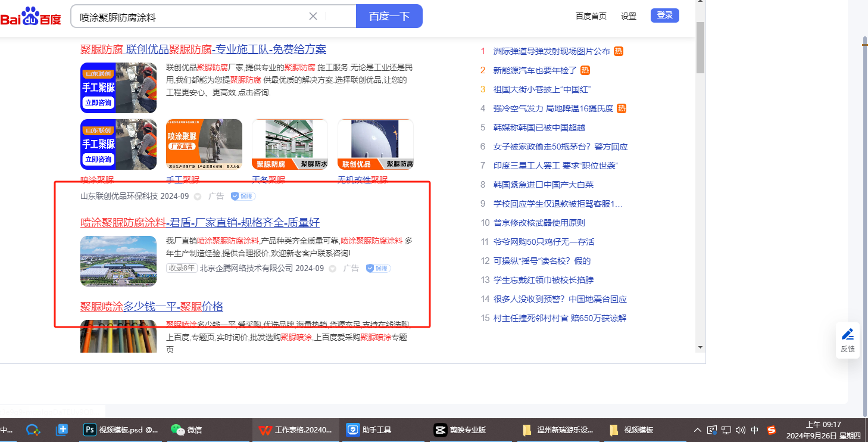Open the 百度首页 link
This screenshot has width=868, height=442.
click(591, 16)
